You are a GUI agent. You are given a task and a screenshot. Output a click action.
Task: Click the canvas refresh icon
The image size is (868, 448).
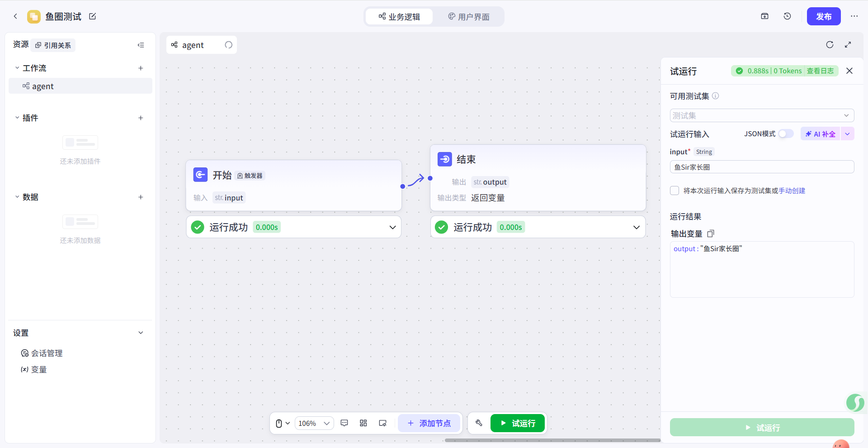point(830,45)
